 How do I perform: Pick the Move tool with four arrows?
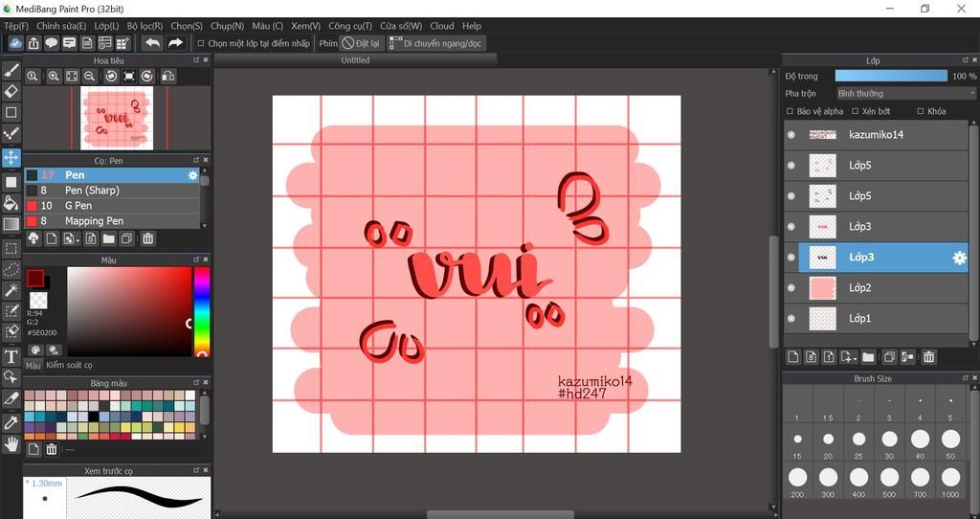pos(11,156)
